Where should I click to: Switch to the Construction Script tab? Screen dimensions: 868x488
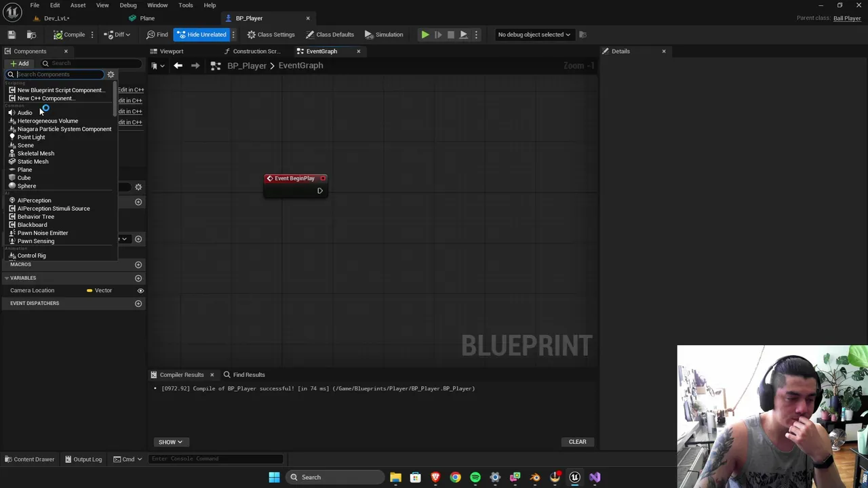point(256,52)
